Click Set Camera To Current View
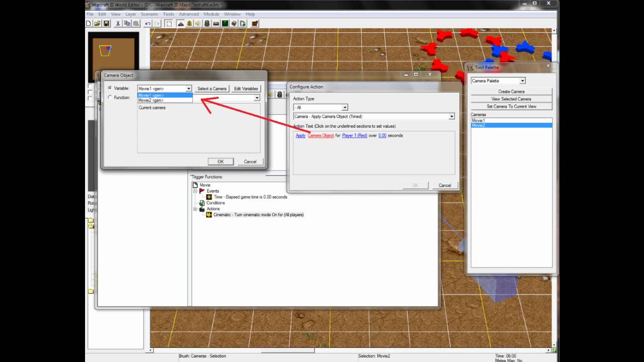 [511, 107]
